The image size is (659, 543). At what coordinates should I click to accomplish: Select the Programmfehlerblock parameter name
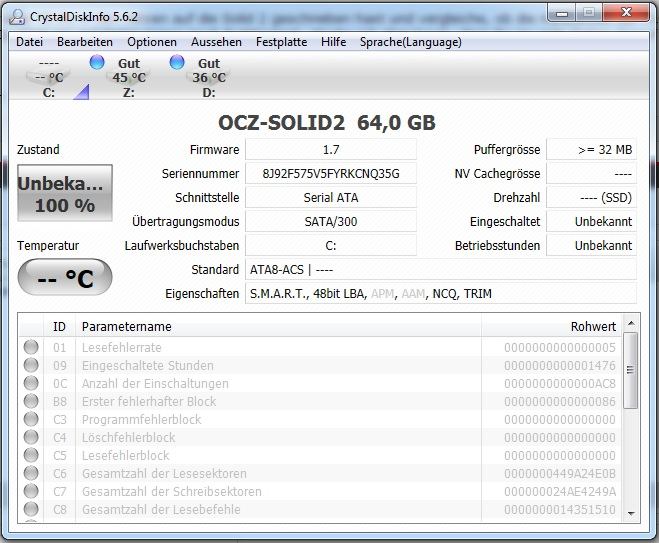(142, 420)
